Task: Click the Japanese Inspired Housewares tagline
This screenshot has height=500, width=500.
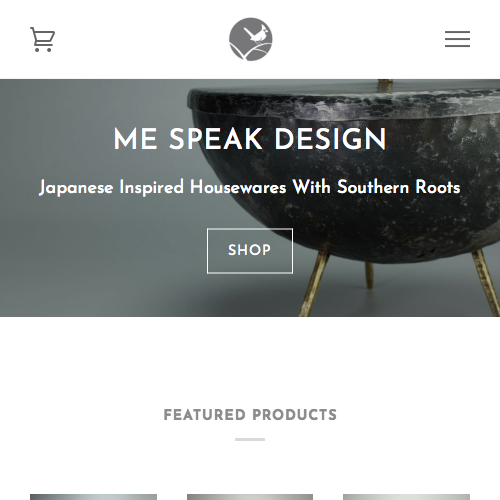Action: point(250,187)
